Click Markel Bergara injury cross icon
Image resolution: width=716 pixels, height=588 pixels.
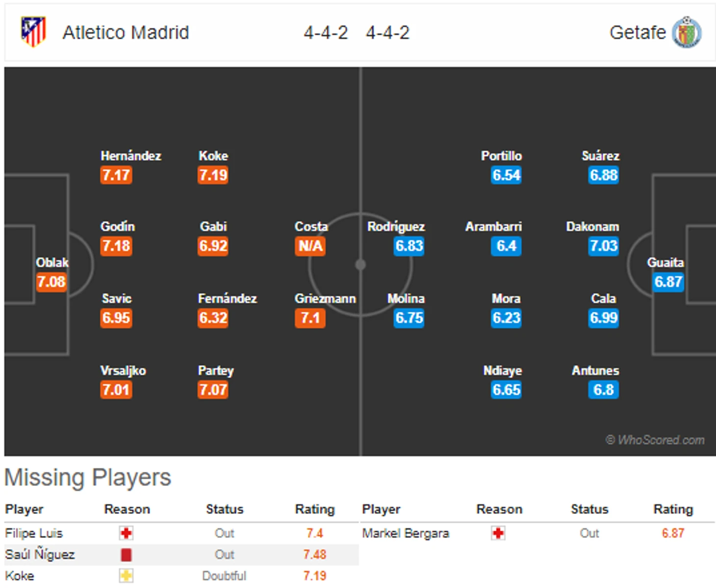(x=498, y=533)
